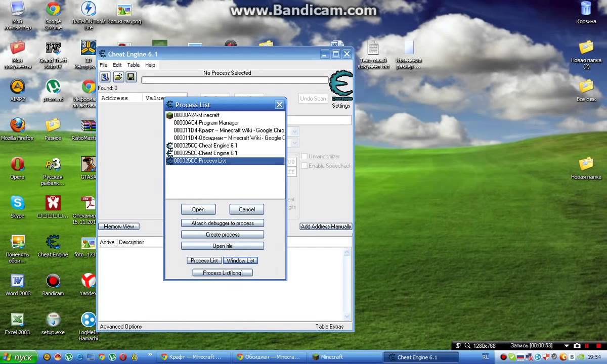
Task: Open Opera browser desktop icon
Action: [17, 168]
